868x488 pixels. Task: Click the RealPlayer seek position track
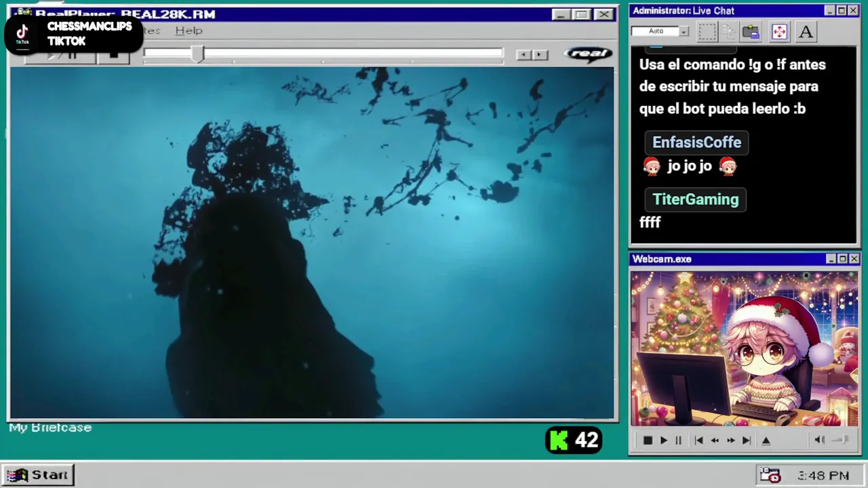323,54
